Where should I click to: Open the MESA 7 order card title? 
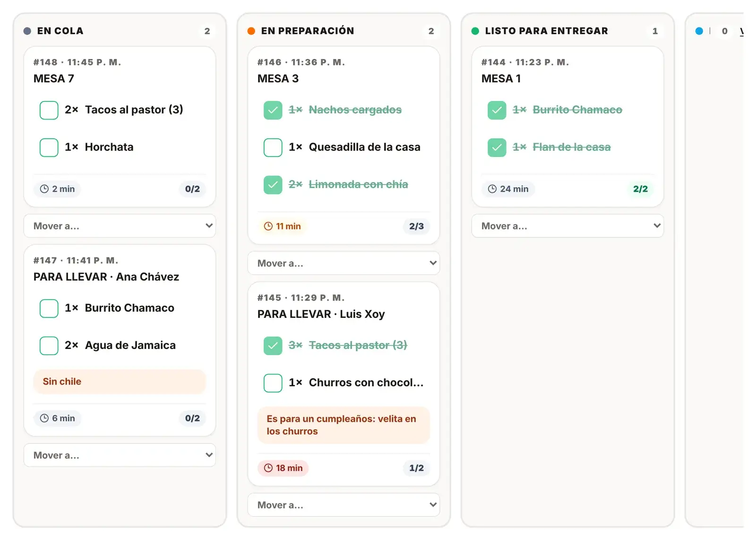click(x=54, y=79)
